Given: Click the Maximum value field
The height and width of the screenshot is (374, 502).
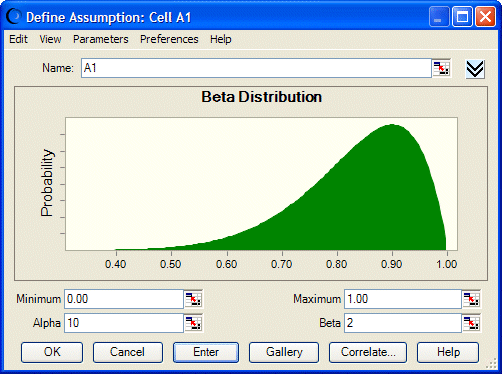Looking at the screenshot, I should 403,299.
